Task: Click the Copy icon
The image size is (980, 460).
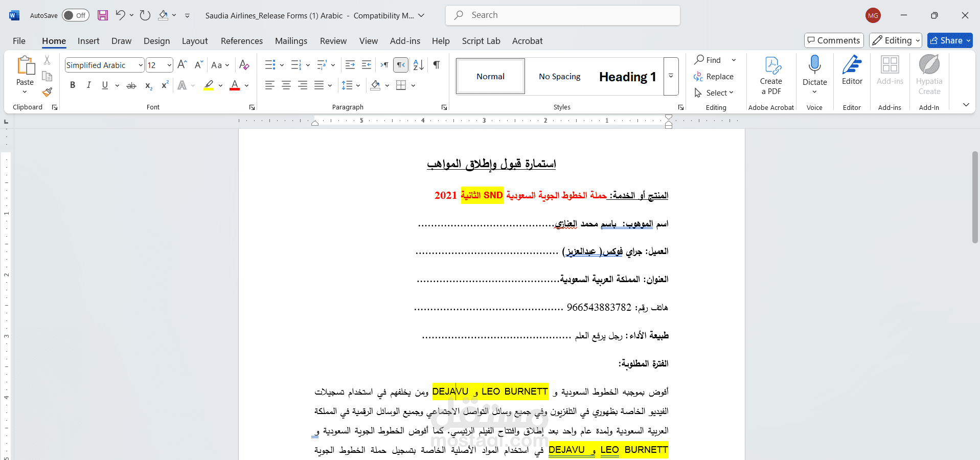Action: coord(47,76)
